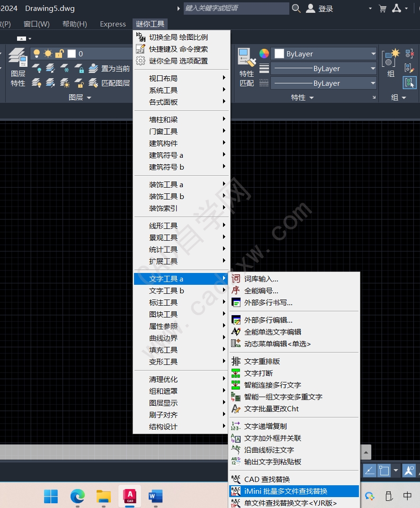Click 沿曲线标注文字 icon
Viewport: 420px width, 508px height.
pos(236,450)
